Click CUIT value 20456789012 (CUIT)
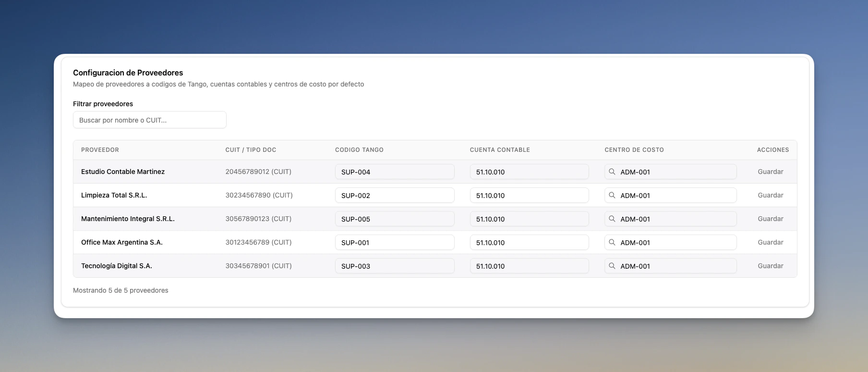Image resolution: width=868 pixels, height=372 pixels. [258, 172]
